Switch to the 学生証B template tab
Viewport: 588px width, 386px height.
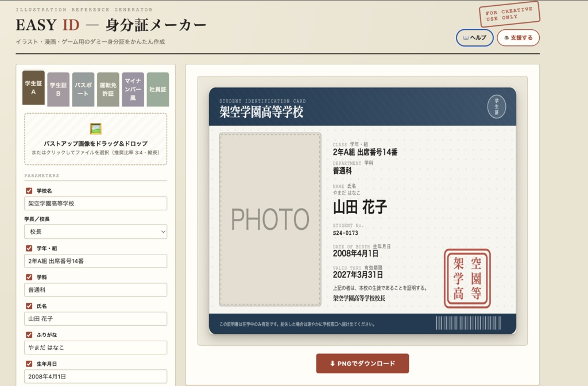pyautogui.click(x=58, y=89)
